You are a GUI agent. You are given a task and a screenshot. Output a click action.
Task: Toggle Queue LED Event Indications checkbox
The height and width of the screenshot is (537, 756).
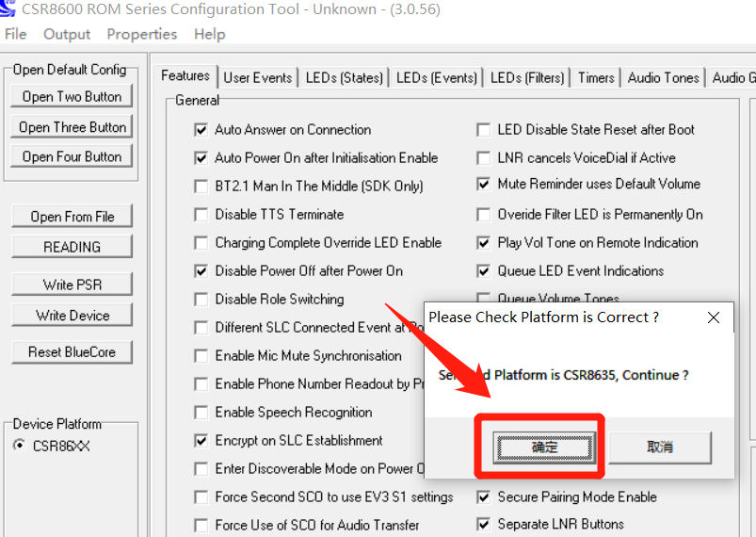(x=484, y=271)
